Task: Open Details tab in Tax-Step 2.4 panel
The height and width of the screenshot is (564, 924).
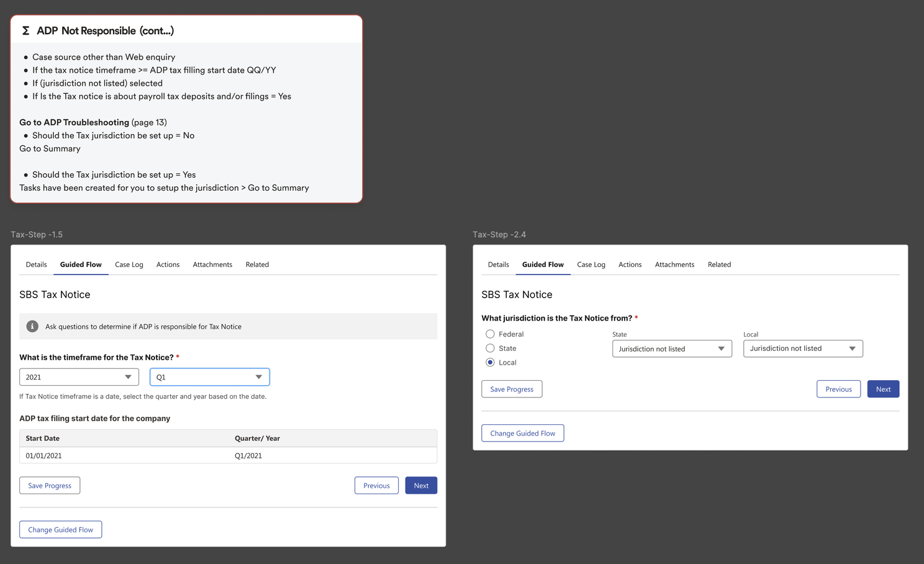Action: pyautogui.click(x=498, y=265)
